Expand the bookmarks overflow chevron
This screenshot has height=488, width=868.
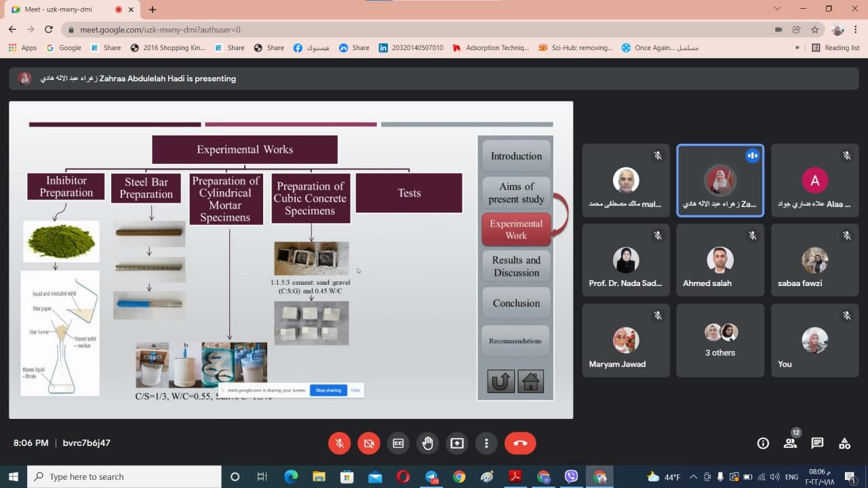point(797,47)
